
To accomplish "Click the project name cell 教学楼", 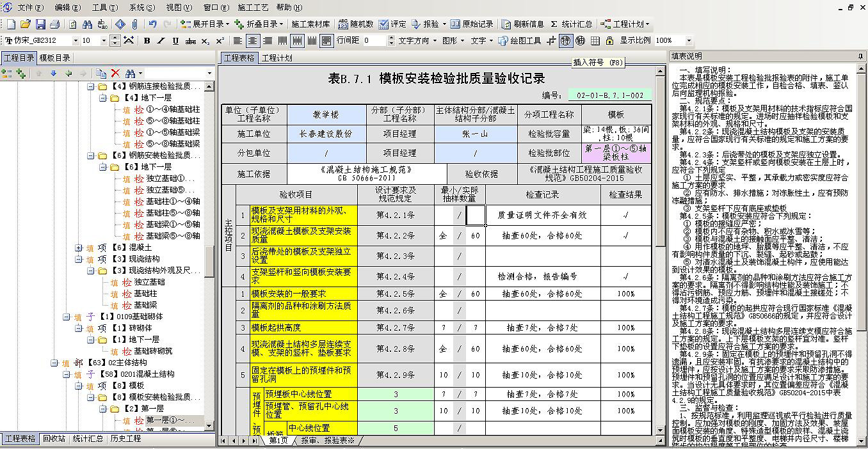I will 326,114.
